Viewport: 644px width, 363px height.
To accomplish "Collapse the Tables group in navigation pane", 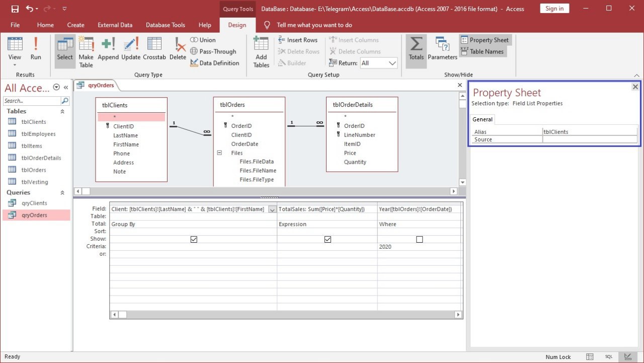I will 62,111.
